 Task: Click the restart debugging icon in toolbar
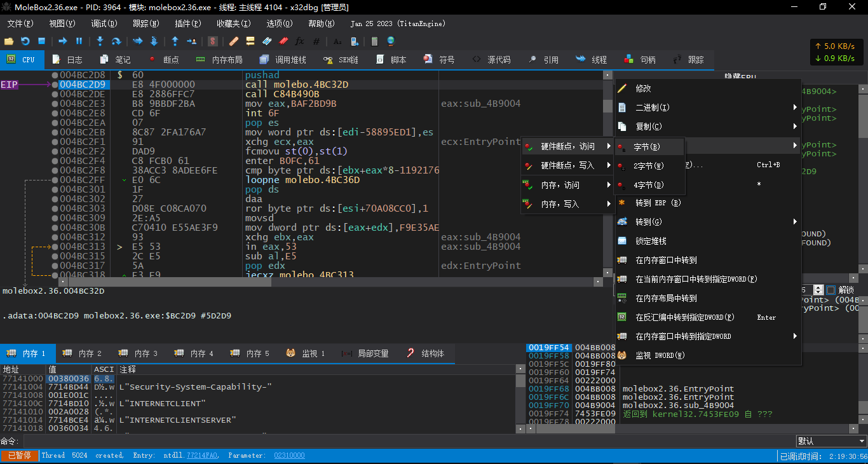click(25, 41)
